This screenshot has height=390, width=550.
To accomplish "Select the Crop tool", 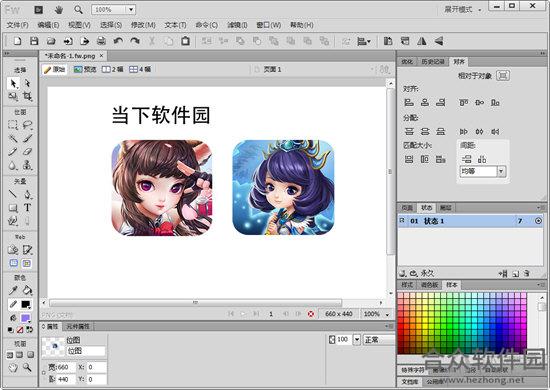I will tap(27, 96).
